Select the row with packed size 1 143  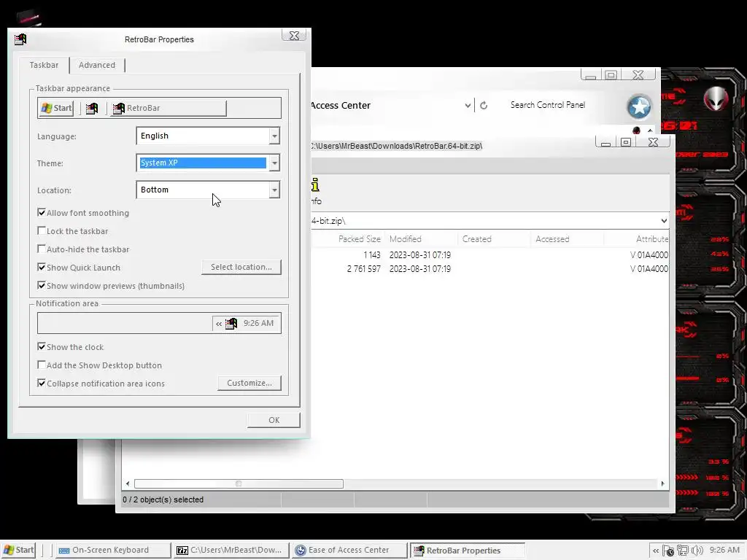(489, 255)
